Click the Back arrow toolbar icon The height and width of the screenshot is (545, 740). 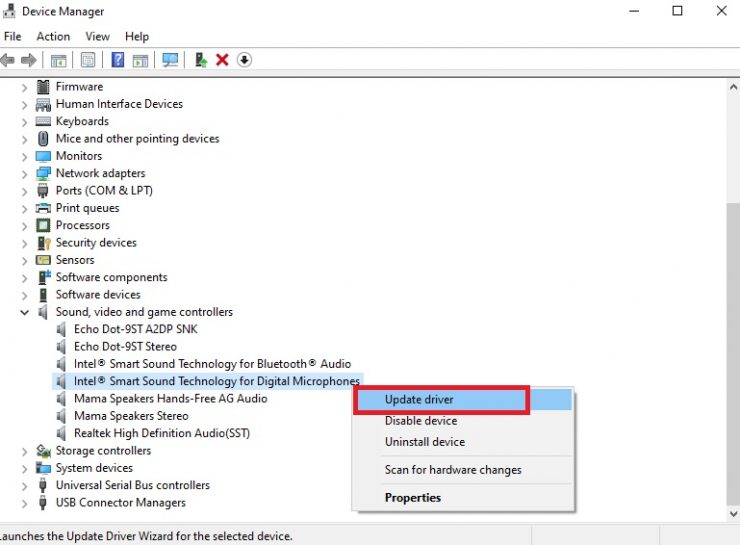pyautogui.click(x=8, y=60)
